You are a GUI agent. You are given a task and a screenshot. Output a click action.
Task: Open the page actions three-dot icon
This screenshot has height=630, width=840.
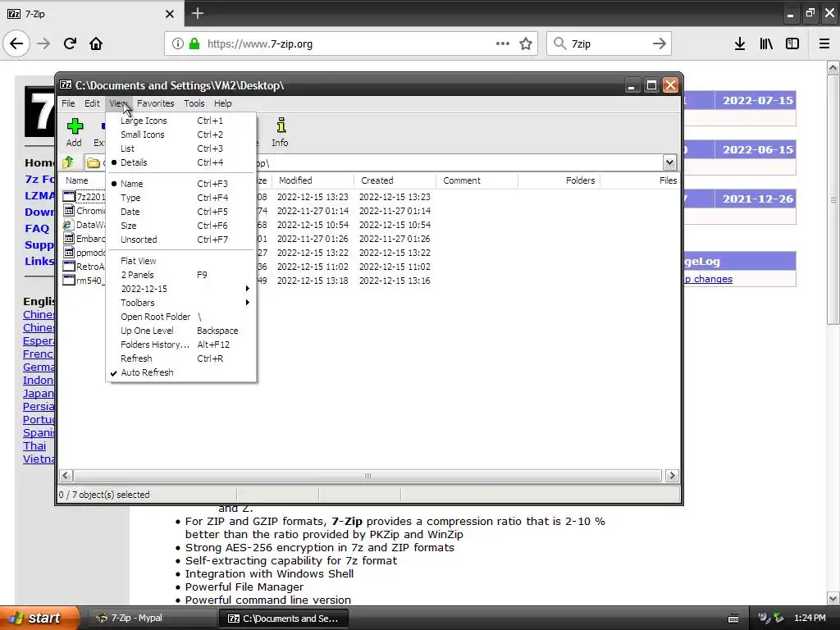point(503,43)
